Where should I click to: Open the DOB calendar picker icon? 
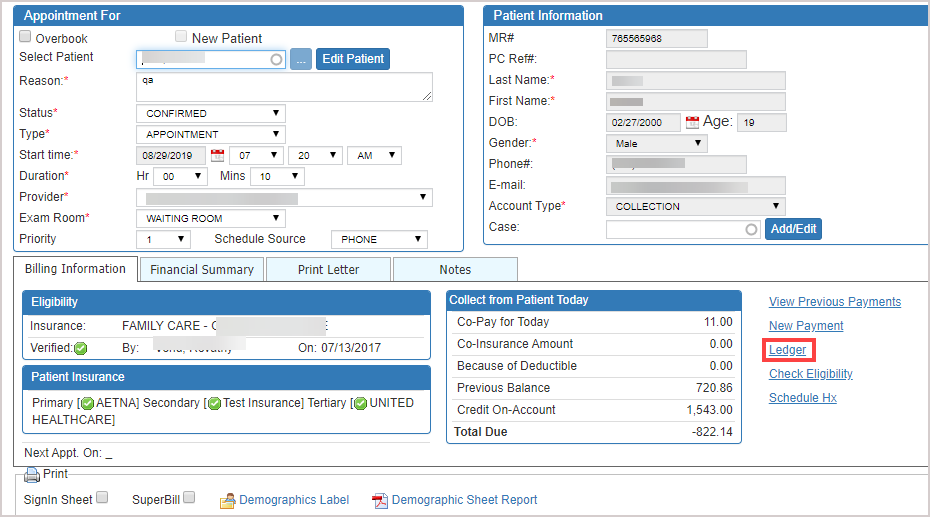click(692, 123)
